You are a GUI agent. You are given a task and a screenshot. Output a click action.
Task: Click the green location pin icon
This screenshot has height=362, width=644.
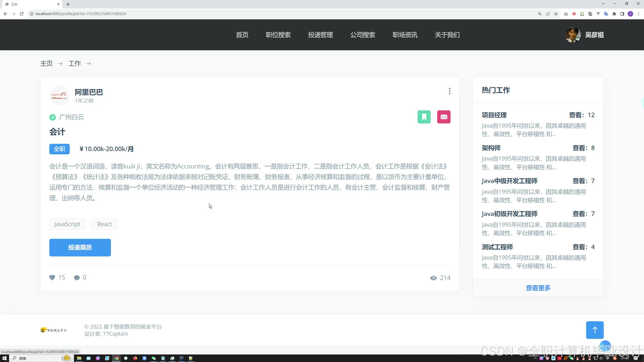[52, 117]
